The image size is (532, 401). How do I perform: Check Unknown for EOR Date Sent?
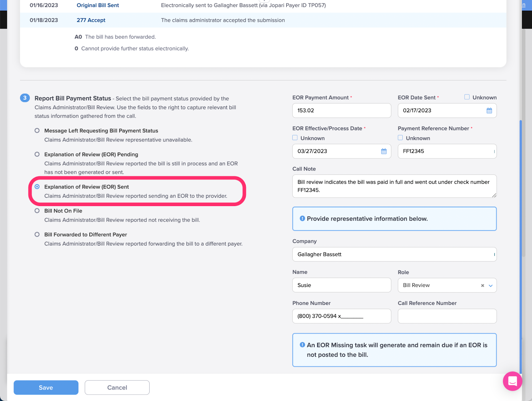tap(467, 97)
